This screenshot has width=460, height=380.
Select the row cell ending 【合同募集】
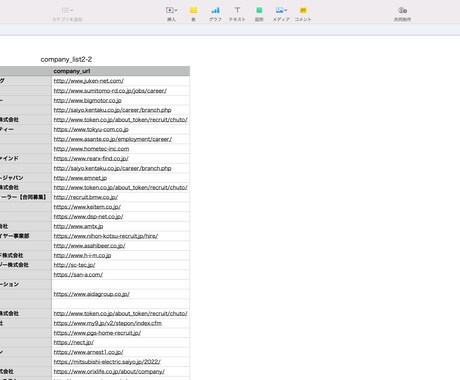pyautogui.click(x=26, y=197)
